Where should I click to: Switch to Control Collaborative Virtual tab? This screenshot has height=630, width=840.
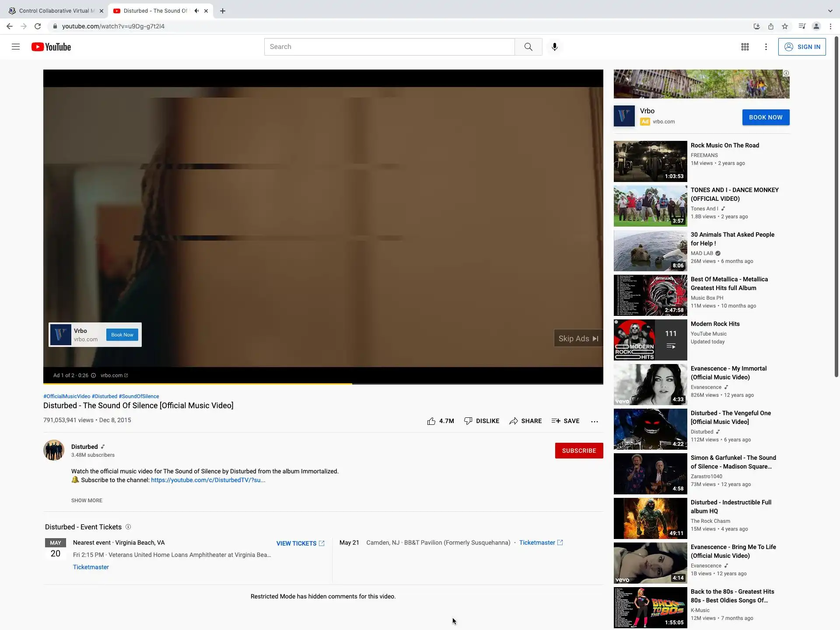point(52,11)
